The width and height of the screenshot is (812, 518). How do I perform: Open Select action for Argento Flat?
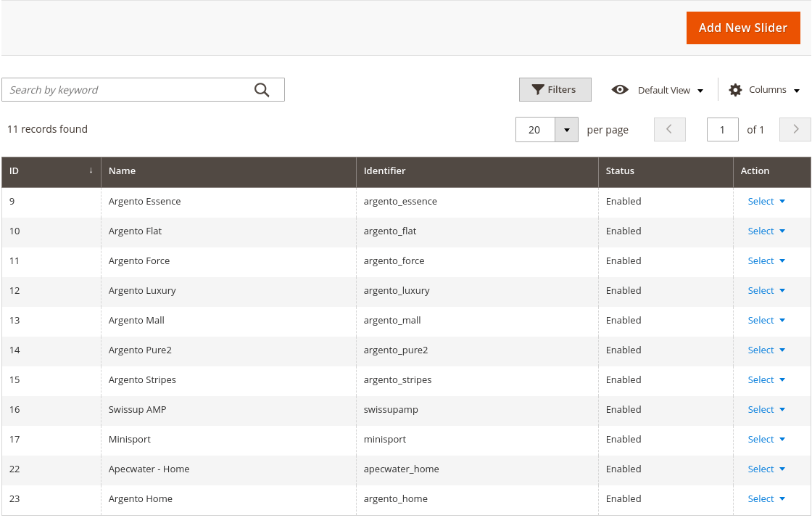pos(766,231)
